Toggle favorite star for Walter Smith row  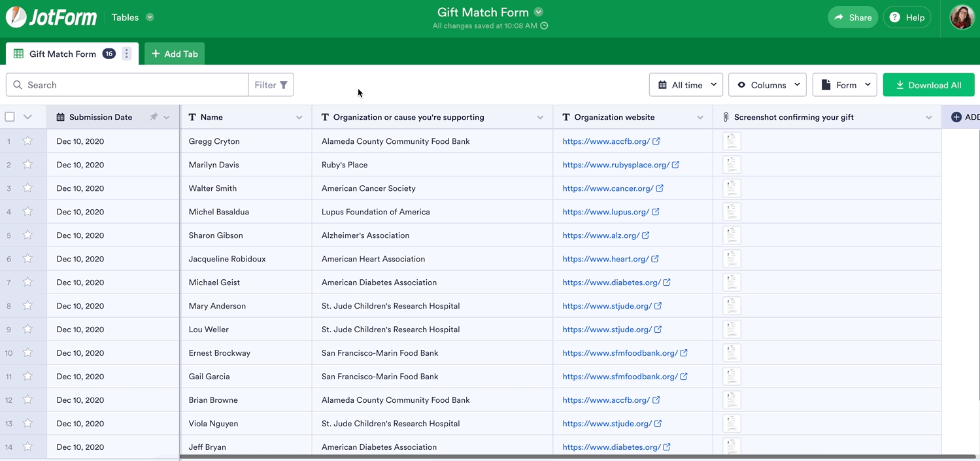tap(27, 188)
